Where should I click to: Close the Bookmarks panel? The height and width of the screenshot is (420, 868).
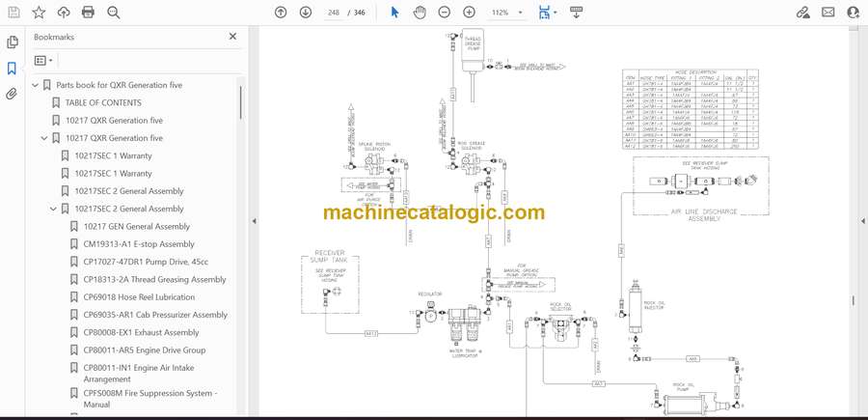pos(232,37)
